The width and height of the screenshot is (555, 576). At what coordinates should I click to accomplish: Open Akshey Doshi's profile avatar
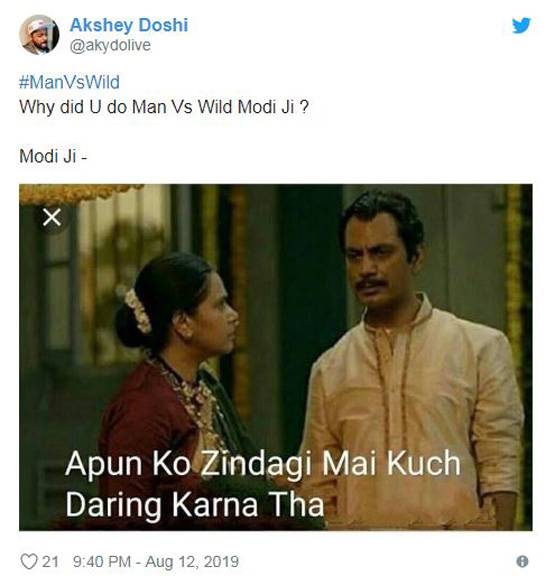tap(39, 35)
